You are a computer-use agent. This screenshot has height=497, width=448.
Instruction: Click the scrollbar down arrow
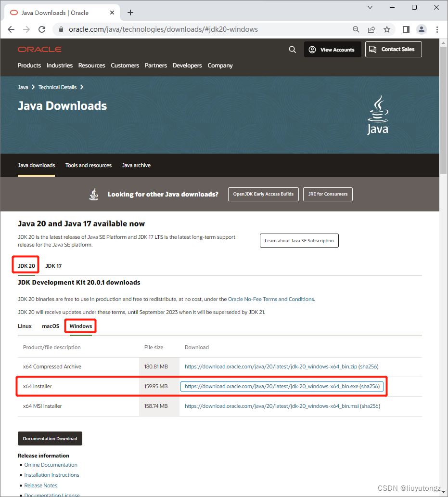tap(443, 493)
